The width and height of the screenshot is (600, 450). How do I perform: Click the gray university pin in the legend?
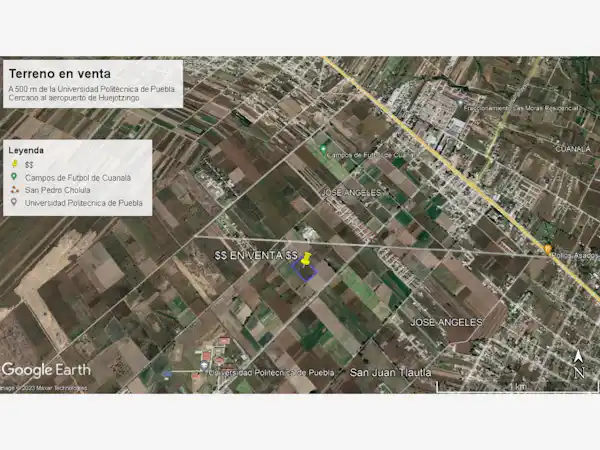pyautogui.click(x=13, y=202)
